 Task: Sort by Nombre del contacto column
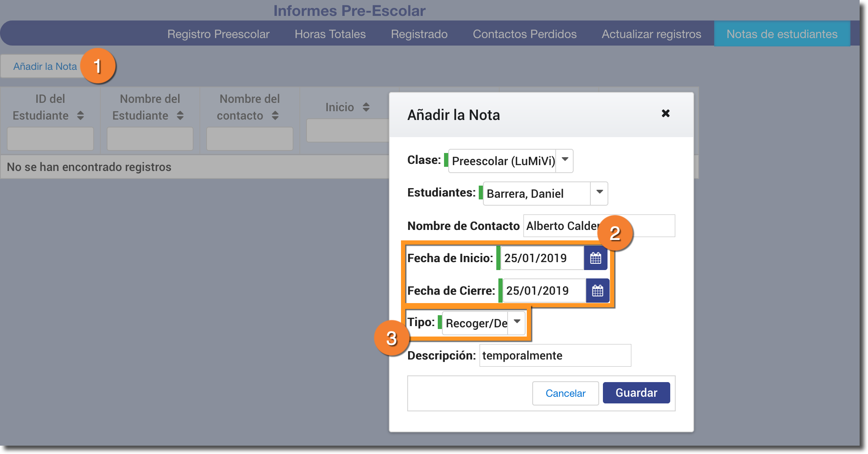coord(275,115)
